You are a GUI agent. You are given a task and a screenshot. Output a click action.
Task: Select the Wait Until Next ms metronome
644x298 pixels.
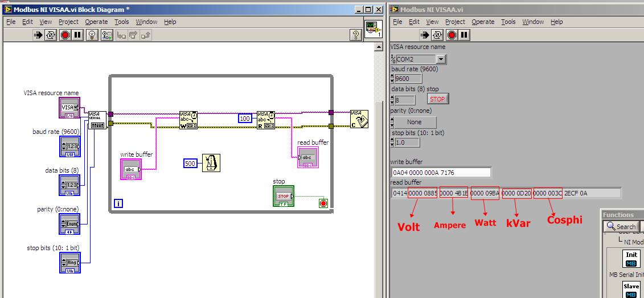pos(211,163)
